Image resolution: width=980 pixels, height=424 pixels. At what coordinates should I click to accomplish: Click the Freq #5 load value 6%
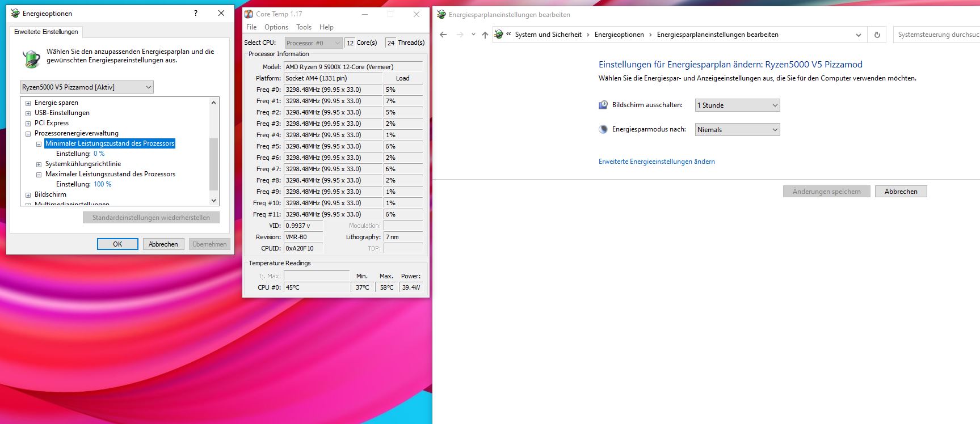click(403, 146)
